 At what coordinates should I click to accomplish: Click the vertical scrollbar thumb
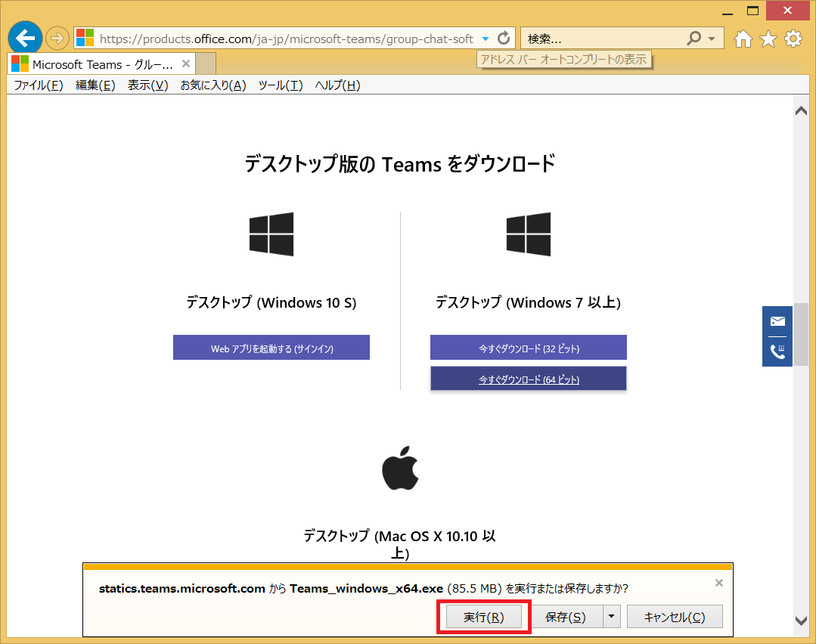(802, 333)
